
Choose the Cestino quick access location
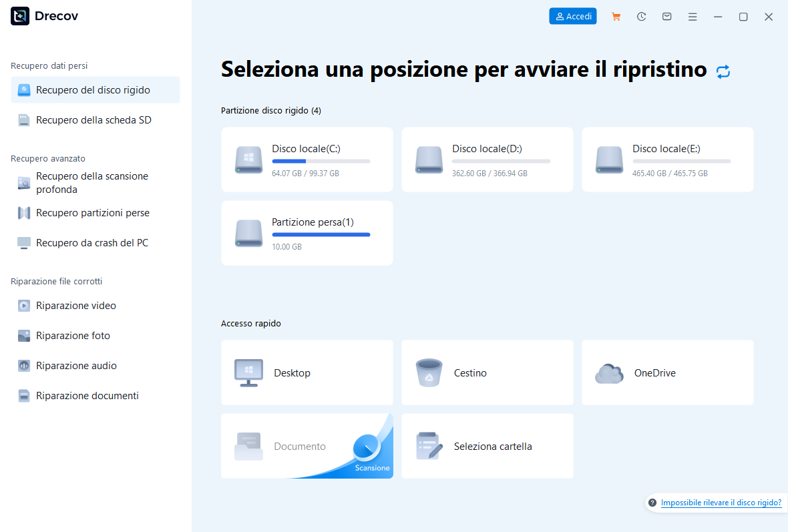pyautogui.click(x=487, y=373)
